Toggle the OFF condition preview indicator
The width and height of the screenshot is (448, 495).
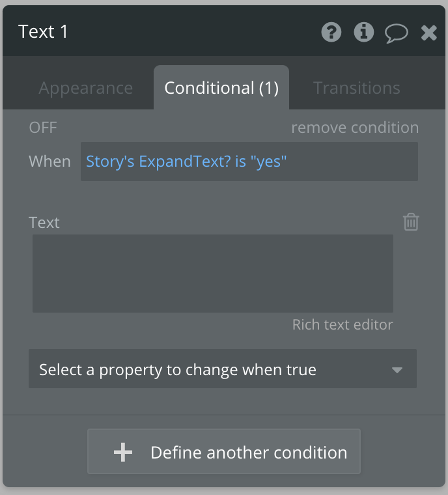tap(43, 127)
